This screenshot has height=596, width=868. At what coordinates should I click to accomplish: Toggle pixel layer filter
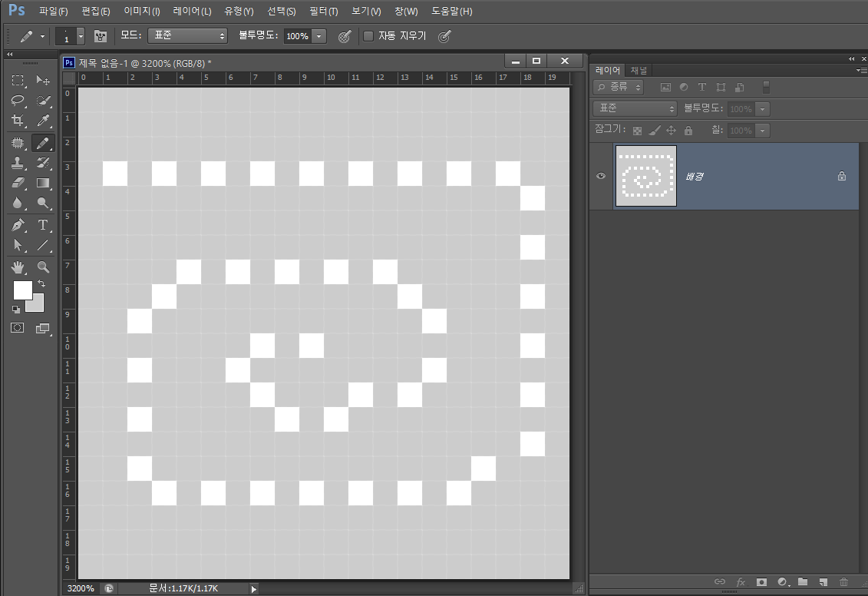[x=665, y=87]
